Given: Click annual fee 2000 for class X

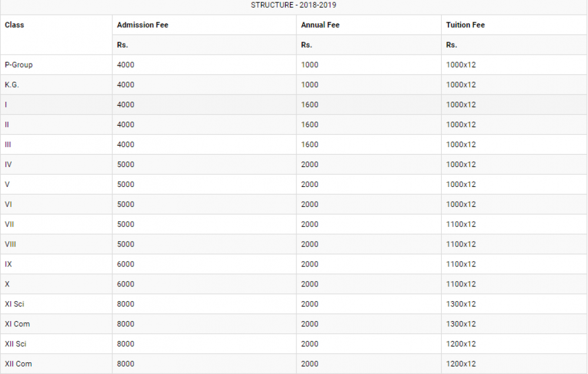Looking at the screenshot, I should (x=310, y=284).
